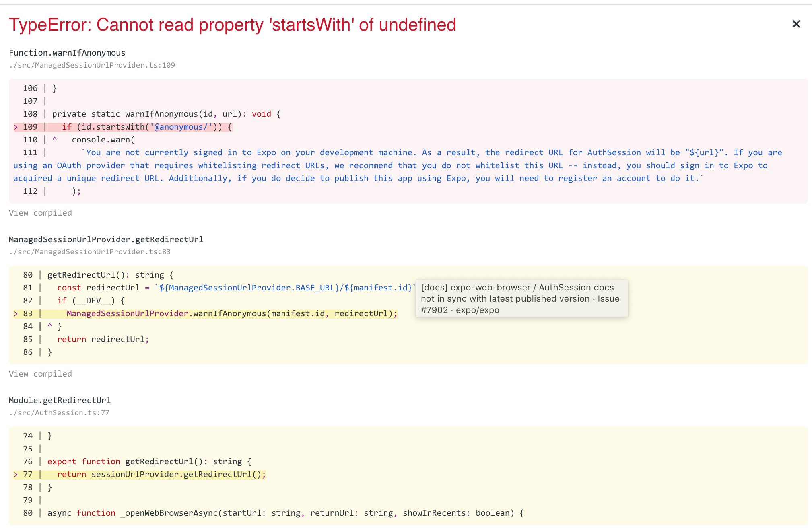Click second View compiled link below getRedirectUrl
This screenshot has height=531, width=812.
click(x=40, y=374)
